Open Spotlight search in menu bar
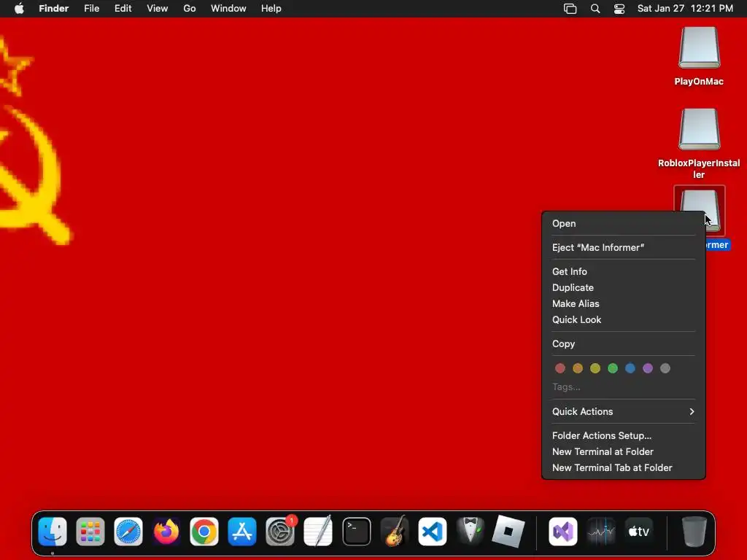 595,9
